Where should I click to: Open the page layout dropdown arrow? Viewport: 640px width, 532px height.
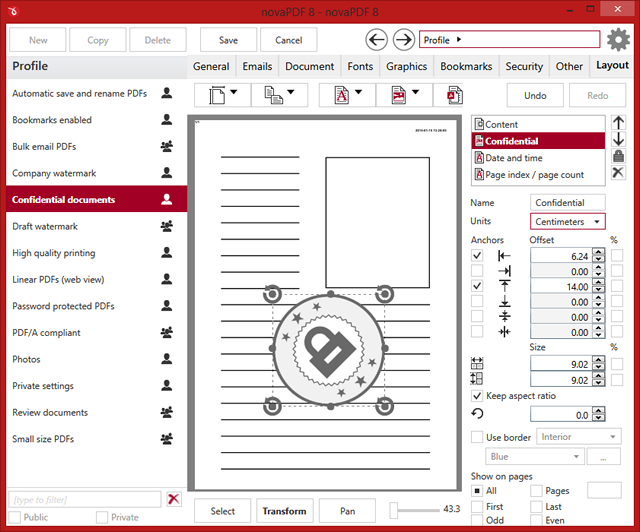tap(233, 92)
